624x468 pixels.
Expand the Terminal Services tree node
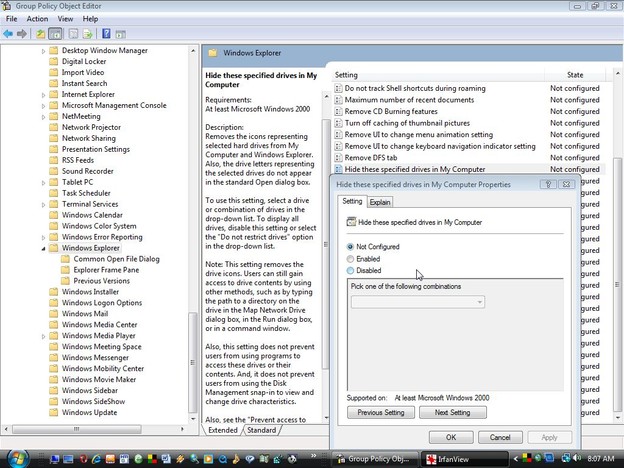tap(43, 205)
